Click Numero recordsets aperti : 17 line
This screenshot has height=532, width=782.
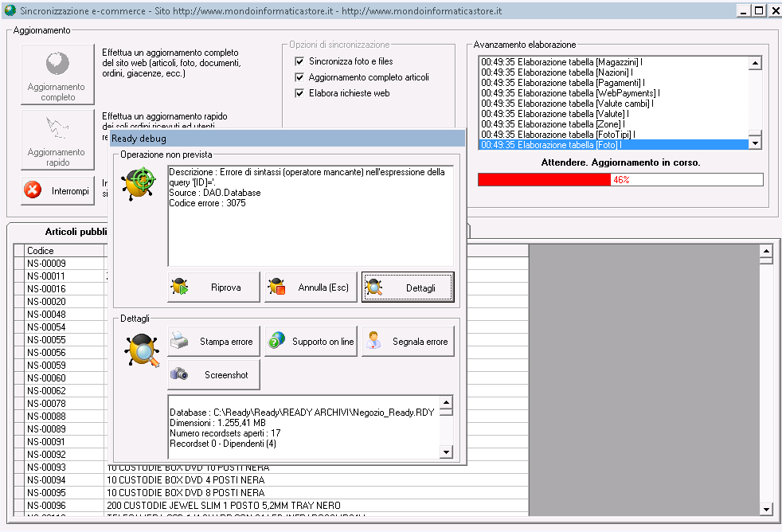coord(225,433)
